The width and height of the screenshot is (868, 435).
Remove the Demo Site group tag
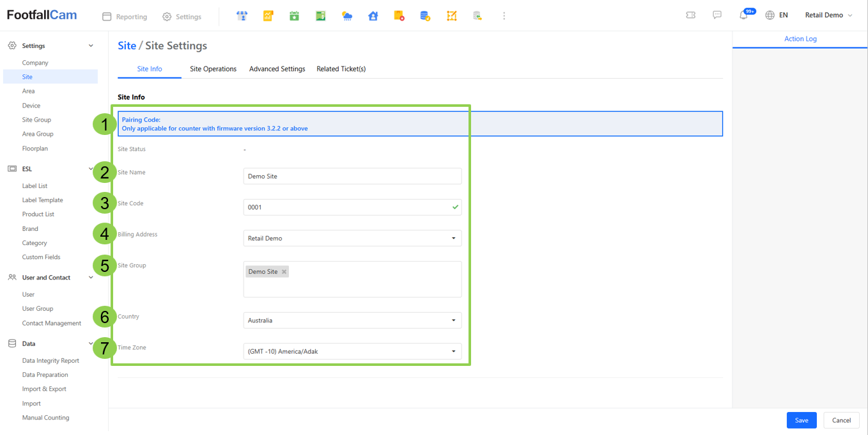pyautogui.click(x=284, y=272)
